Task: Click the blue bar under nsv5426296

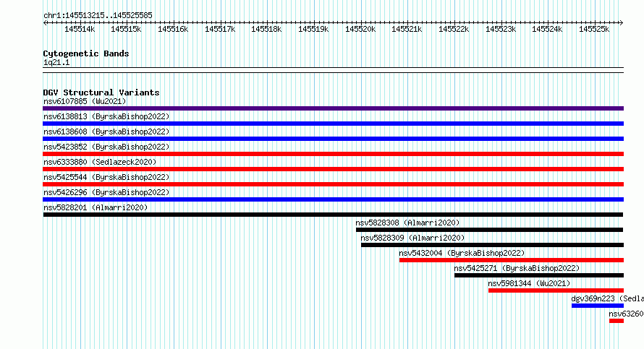Action: [x=333, y=199]
